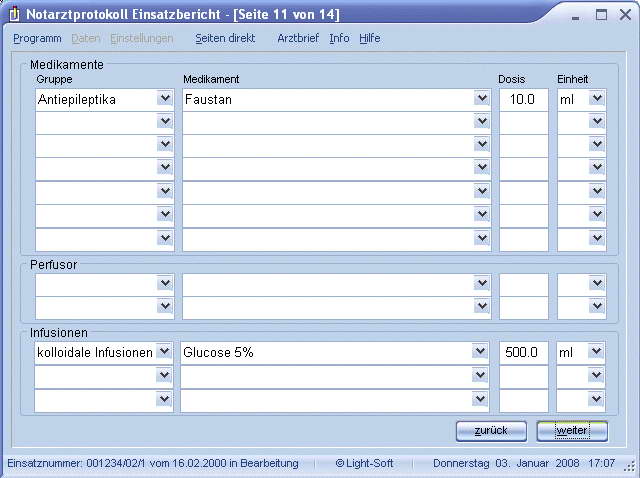This screenshot has height=478, width=640.
Task: Open the second Perfusor unit dropdown
Action: pos(597,306)
